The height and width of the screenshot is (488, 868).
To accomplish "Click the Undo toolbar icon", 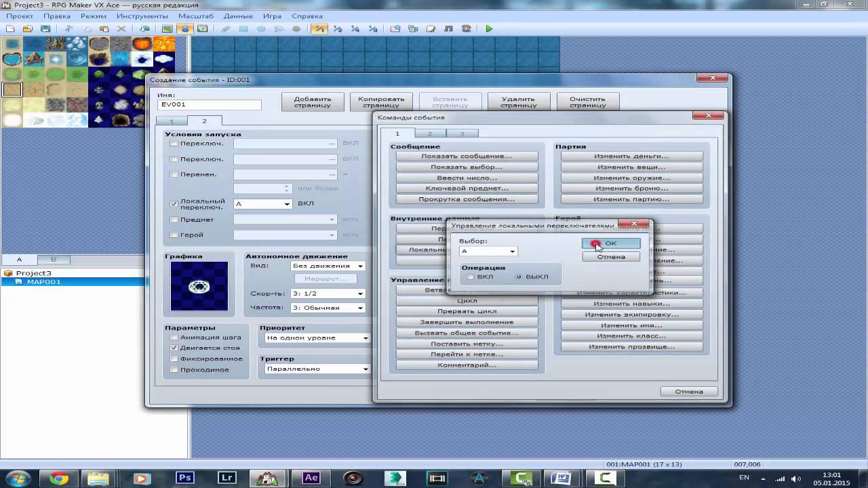I will coord(144,28).
